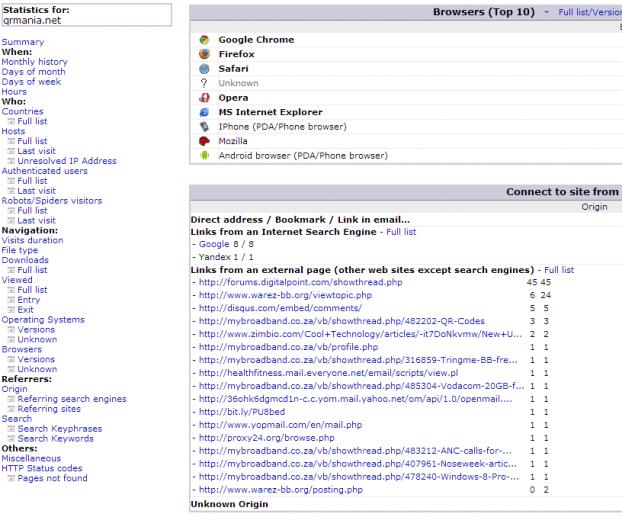Open Visits duration link
This screenshot has height=530, width=622.
tap(32, 240)
